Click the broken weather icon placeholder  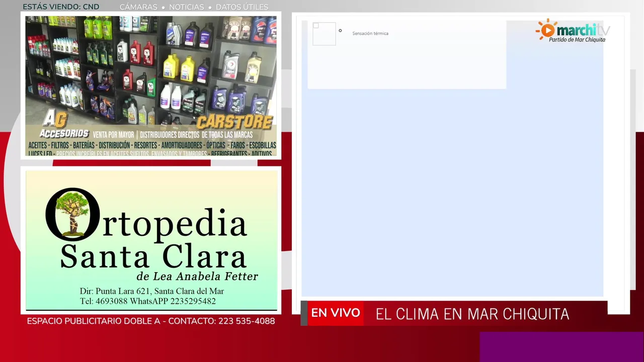(x=324, y=34)
